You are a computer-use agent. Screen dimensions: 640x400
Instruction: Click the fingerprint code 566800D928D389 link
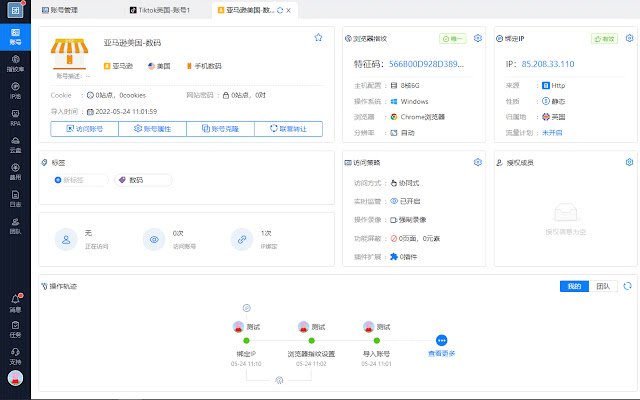tap(426, 64)
